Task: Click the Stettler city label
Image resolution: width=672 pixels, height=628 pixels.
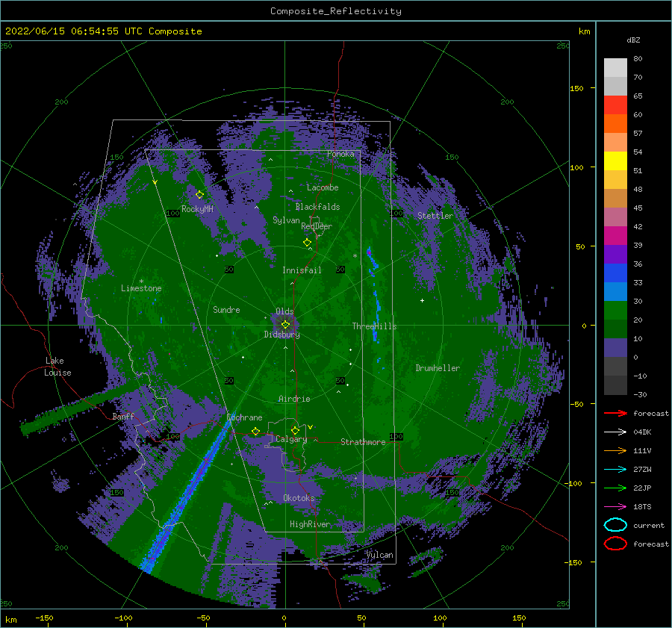Action: (x=435, y=216)
